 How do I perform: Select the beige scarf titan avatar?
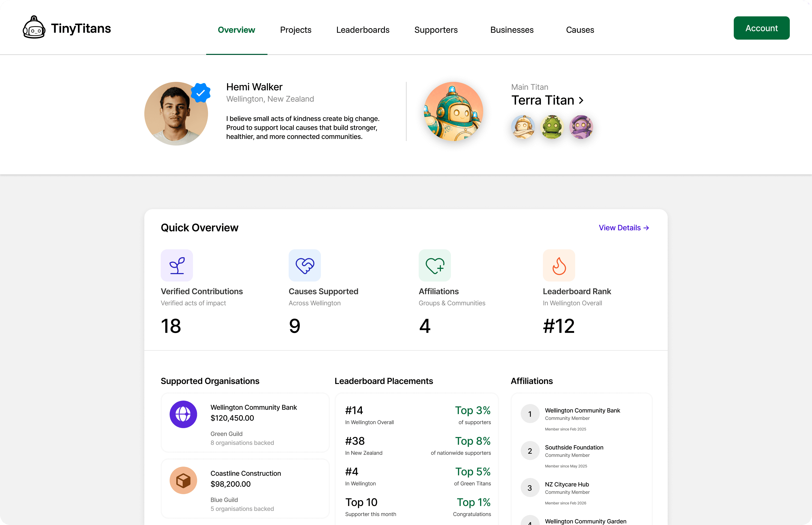[x=523, y=127]
